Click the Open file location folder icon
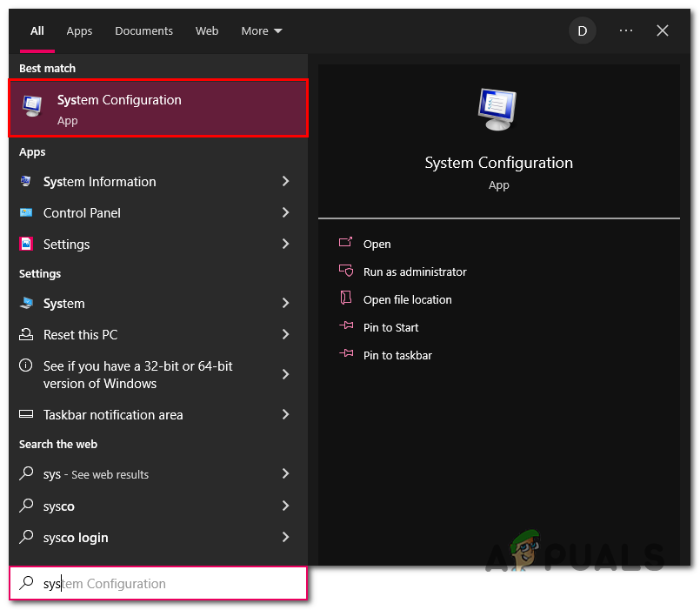Image resolution: width=700 pixels, height=610 pixels. click(x=346, y=299)
